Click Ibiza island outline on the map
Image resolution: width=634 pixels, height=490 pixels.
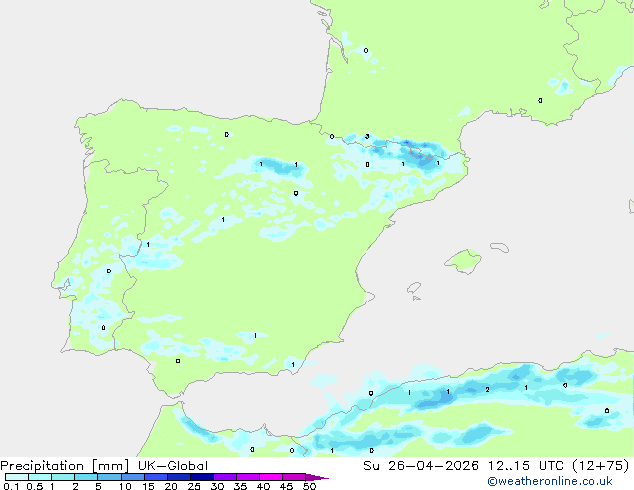coord(414,288)
